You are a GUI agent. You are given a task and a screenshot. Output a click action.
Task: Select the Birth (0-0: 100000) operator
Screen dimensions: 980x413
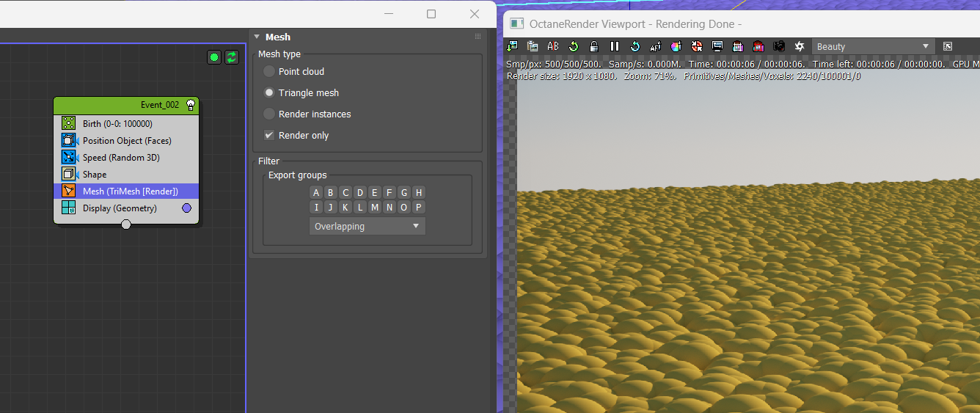pyautogui.click(x=126, y=123)
